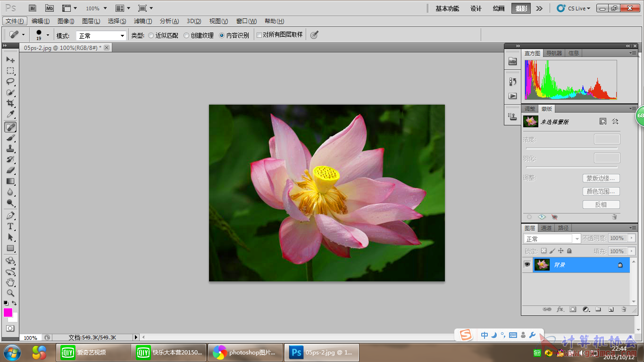Image resolution: width=644 pixels, height=362 pixels.
Task: Show more workspaces with double chevron
Action: point(539,8)
